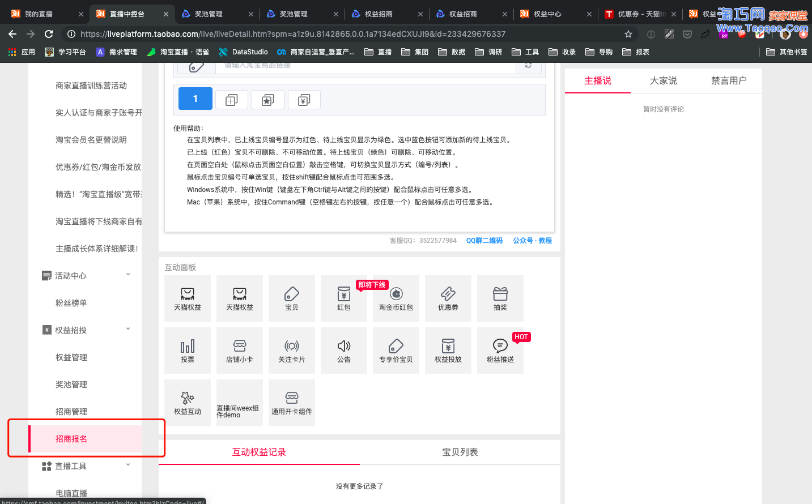The height and width of the screenshot is (504, 812).
Task: Open 淘宝会员名更替说明 in sidebar
Action: point(91,140)
